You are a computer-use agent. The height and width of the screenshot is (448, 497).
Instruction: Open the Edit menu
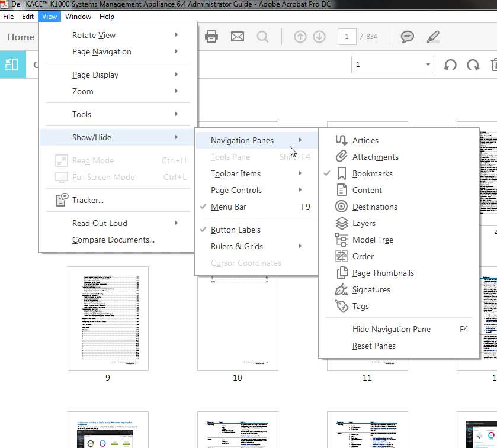coord(28,17)
